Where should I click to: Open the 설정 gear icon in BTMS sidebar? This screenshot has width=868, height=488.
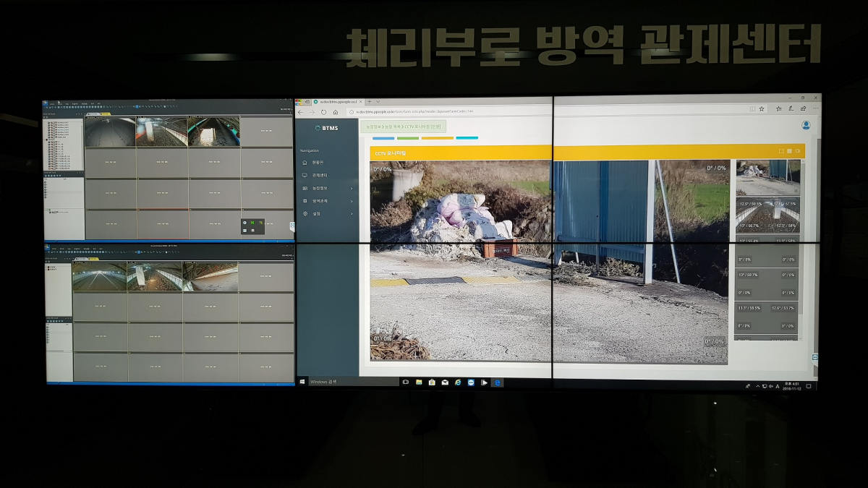pyautogui.click(x=307, y=213)
